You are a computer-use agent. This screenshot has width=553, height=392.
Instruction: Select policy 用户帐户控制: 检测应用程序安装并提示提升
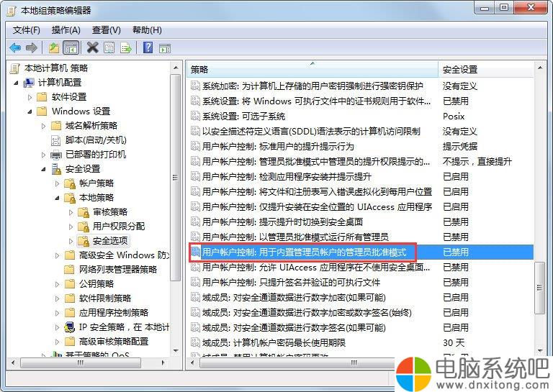(x=287, y=176)
